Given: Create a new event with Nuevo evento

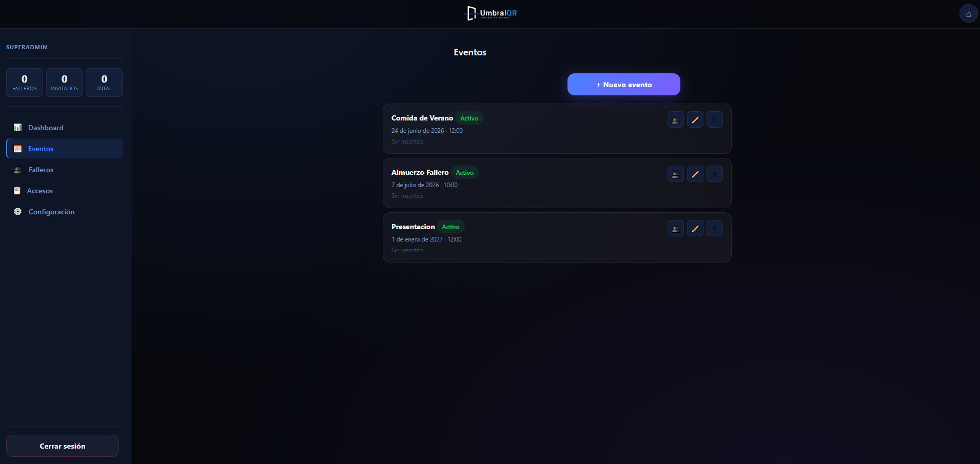Looking at the screenshot, I should (x=623, y=85).
